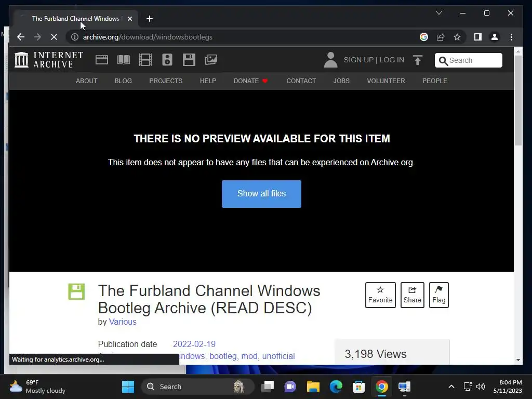Screen dimensions: 532x399
Task: Open the Various author link
Action: coord(123,322)
